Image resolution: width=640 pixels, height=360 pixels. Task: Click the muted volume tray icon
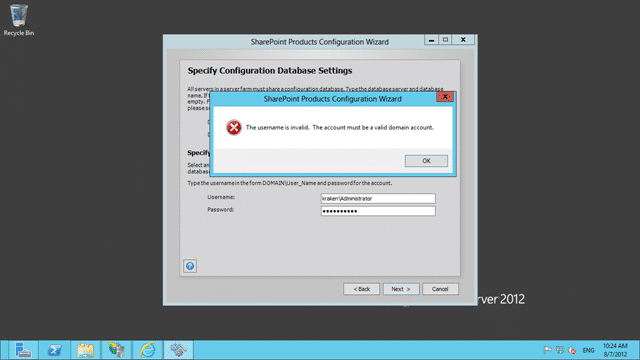(572, 350)
